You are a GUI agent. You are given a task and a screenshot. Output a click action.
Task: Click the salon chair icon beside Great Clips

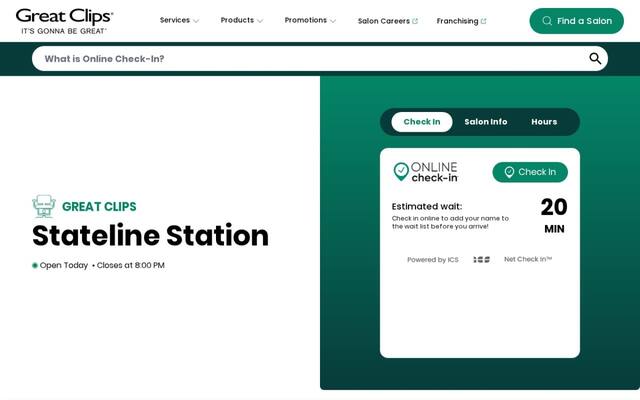coord(44,206)
